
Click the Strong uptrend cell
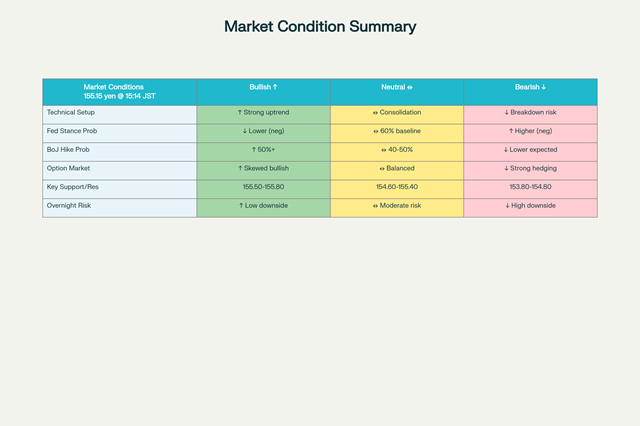point(263,113)
